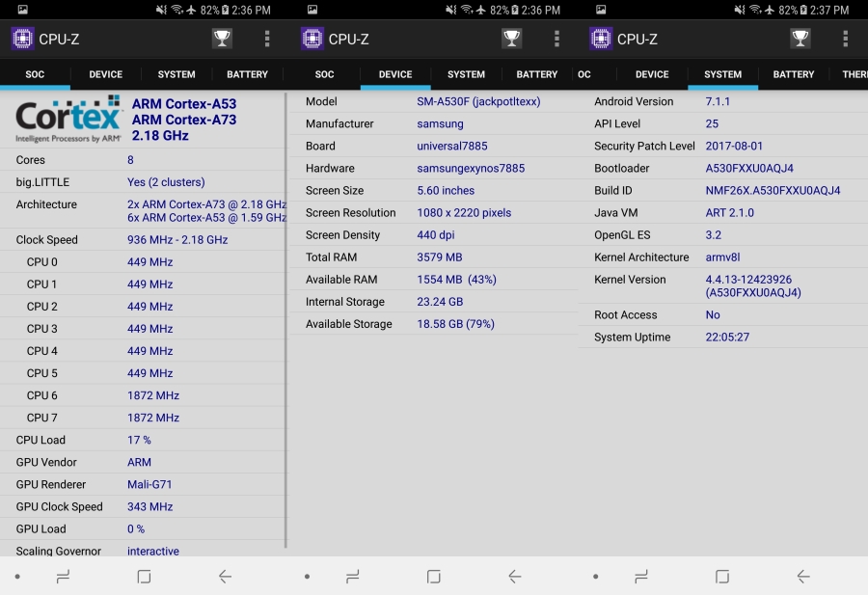Switch to the DEVICE tab on the SoC screen

pyautogui.click(x=106, y=74)
